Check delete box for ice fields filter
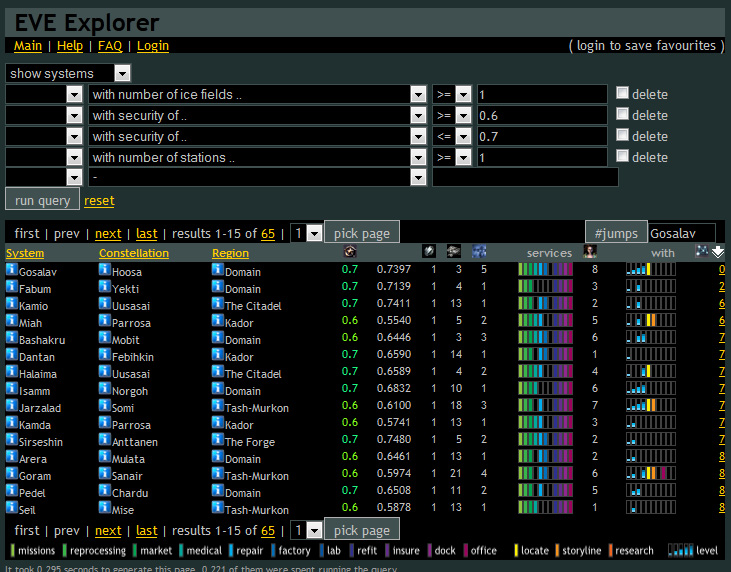This screenshot has width=731, height=572. (x=622, y=93)
